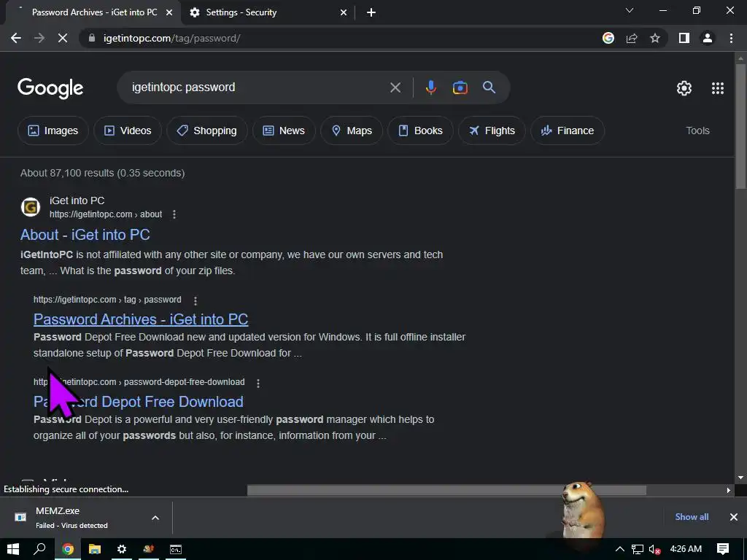Expand tab search dropdown arrow
This screenshot has height=560, width=747.
click(x=630, y=10)
